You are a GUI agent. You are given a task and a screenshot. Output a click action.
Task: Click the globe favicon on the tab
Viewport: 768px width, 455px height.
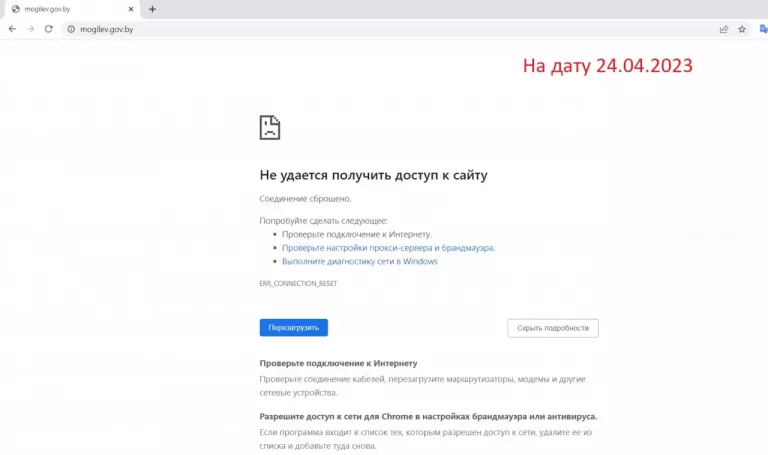(15, 9)
